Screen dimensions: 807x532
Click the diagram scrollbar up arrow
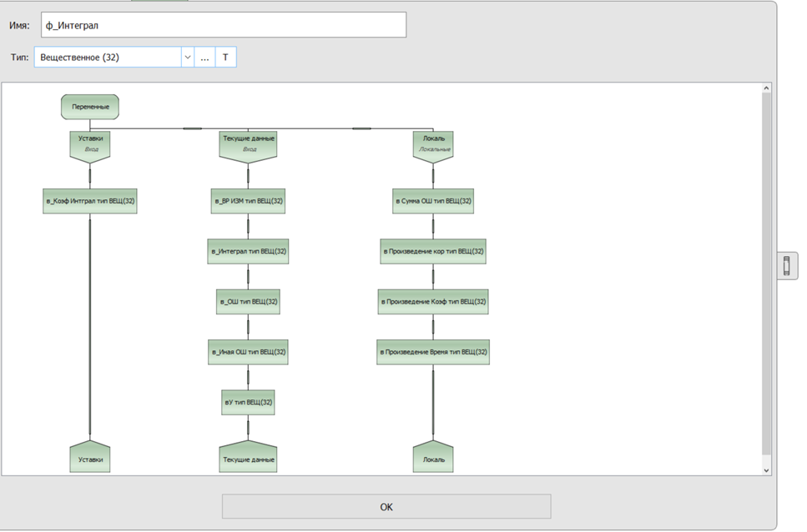(767, 88)
